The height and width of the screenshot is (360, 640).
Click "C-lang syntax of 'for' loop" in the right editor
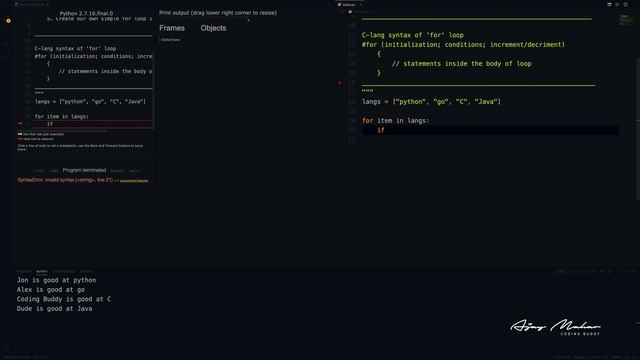point(413,35)
